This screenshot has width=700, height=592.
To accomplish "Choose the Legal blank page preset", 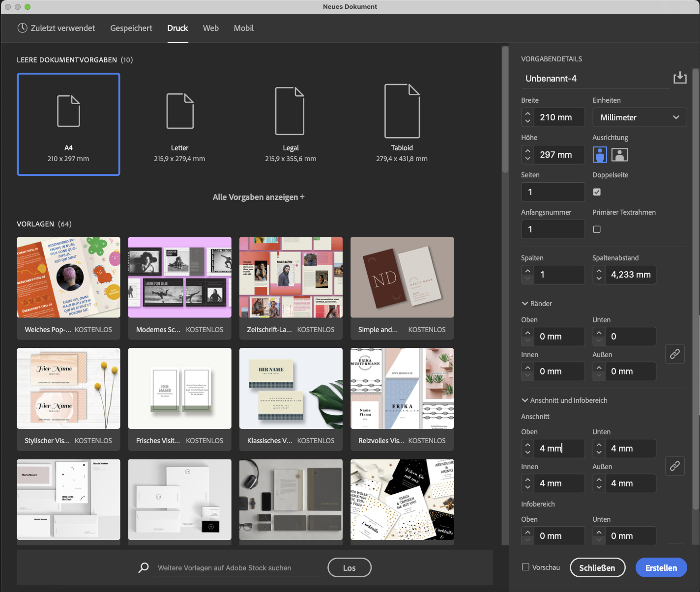I will coord(291,124).
